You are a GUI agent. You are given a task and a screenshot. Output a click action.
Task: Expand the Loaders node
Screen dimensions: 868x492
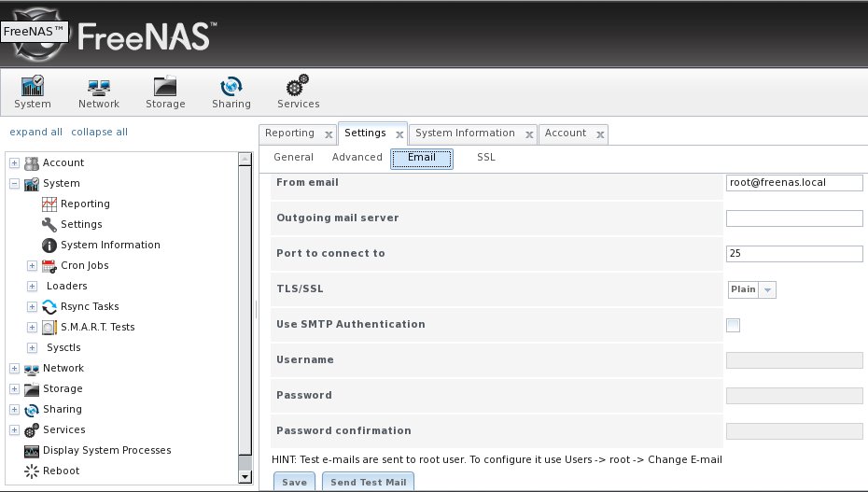coord(32,286)
